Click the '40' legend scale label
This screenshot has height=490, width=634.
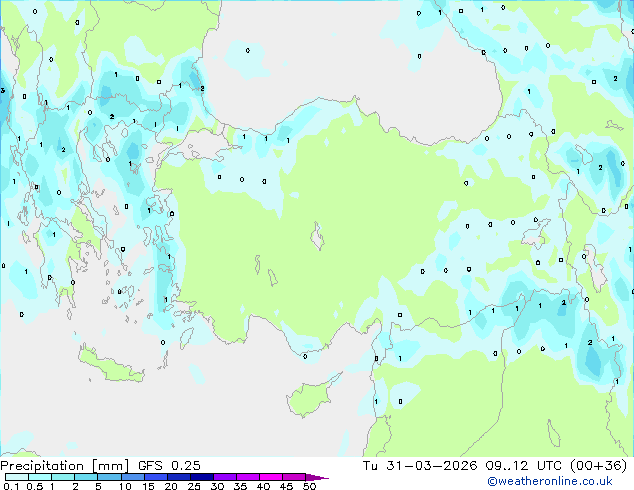(x=264, y=486)
